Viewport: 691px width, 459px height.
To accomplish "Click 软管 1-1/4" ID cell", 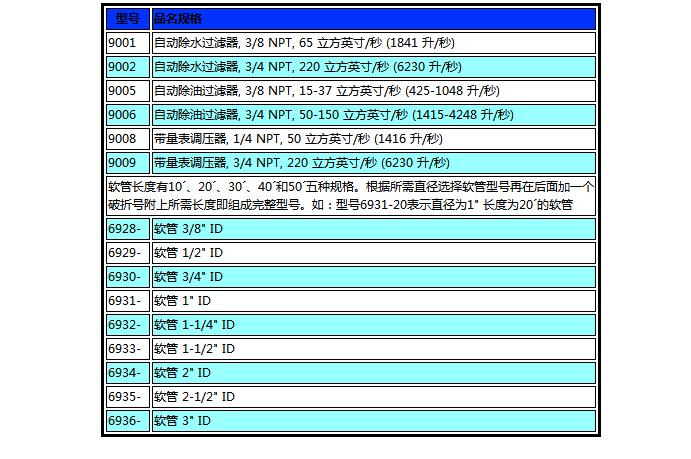I will (x=374, y=325).
